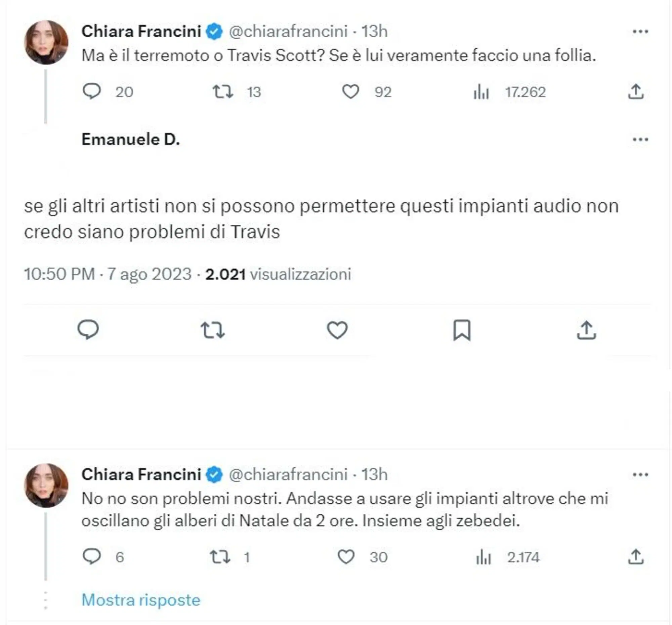Open Emanuele D. profile name

point(130,139)
